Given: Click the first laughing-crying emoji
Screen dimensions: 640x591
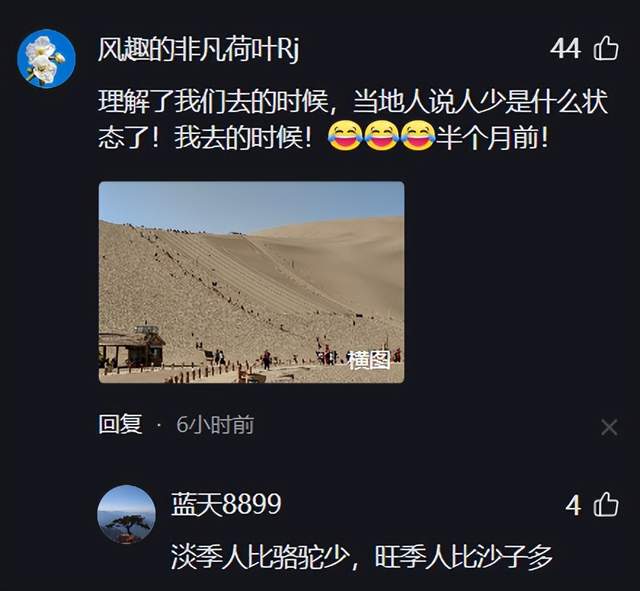Looking at the screenshot, I should 345,136.
